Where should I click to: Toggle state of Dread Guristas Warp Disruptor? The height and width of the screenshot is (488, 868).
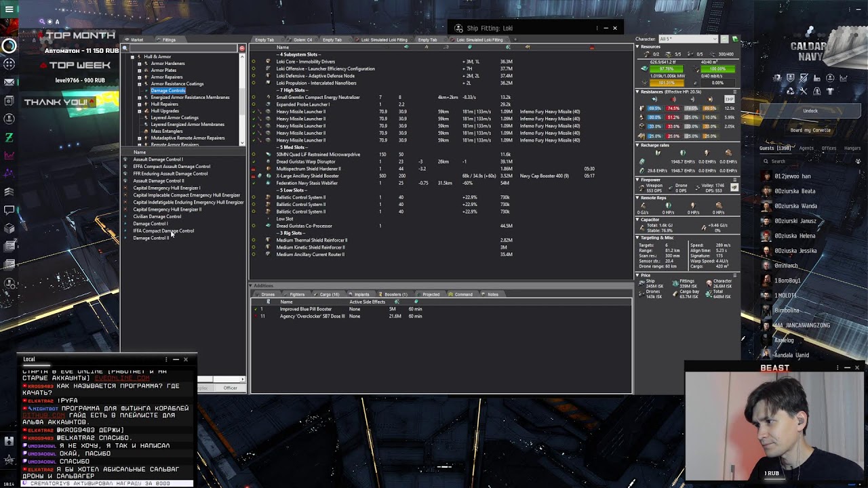[254, 162]
